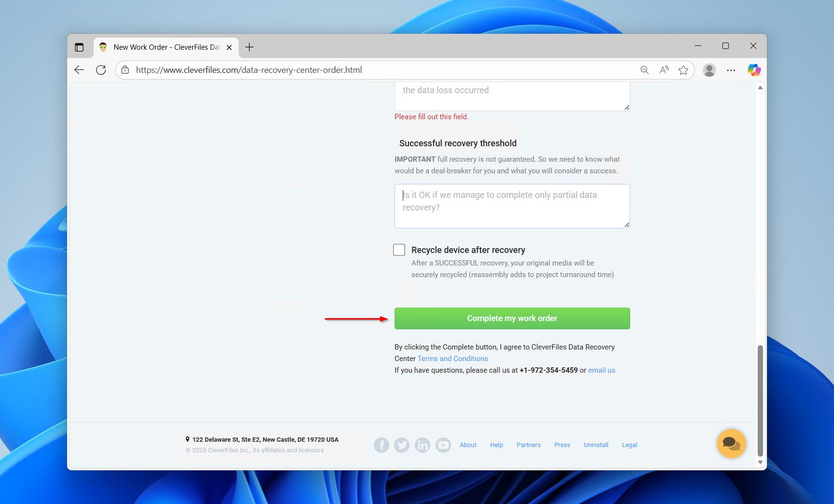Open browser Settings and more menu
The width and height of the screenshot is (834, 504).
pyautogui.click(x=731, y=70)
